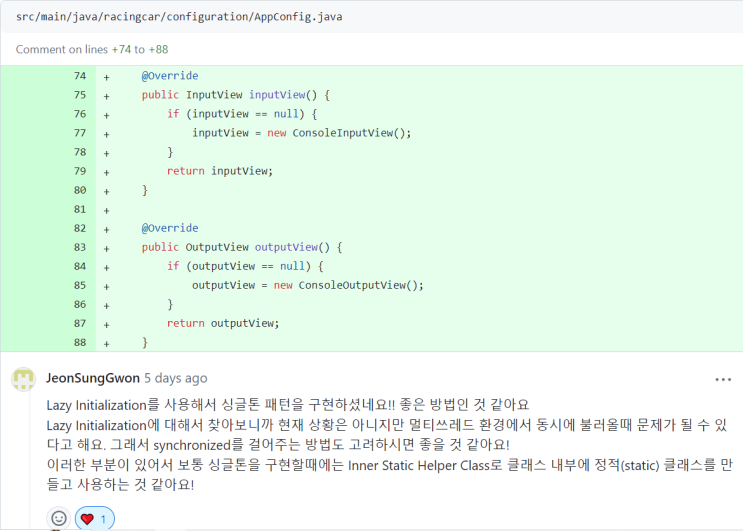Viewport: 743px width, 531px height.
Task: Click line number 88 in the diff
Action: (80, 342)
